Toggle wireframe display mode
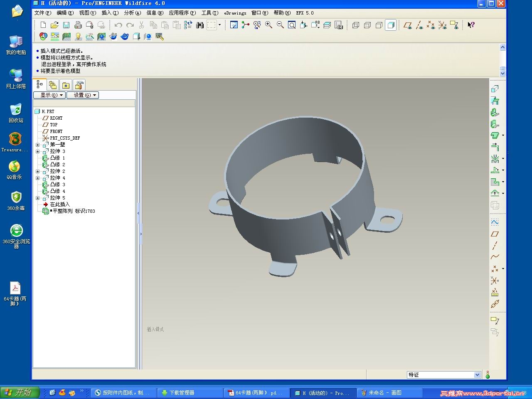This screenshot has width=532, height=399. (356, 25)
